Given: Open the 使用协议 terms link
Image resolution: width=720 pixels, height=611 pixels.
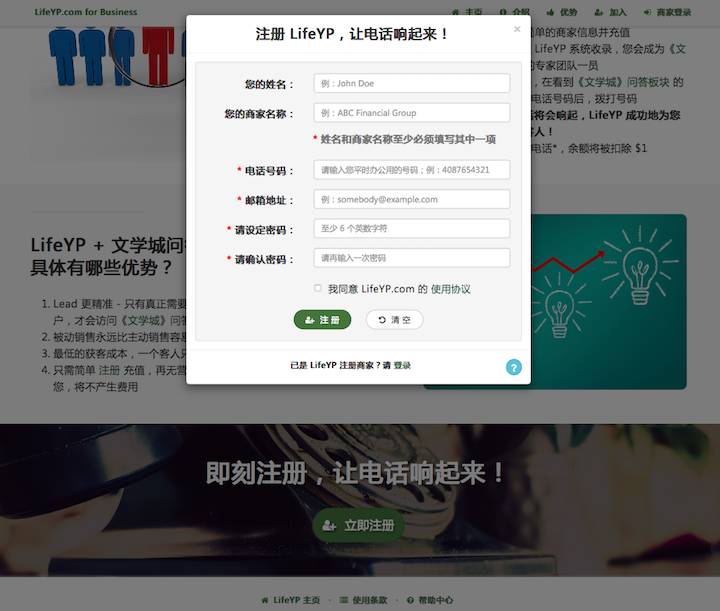Looking at the screenshot, I should 450,289.
